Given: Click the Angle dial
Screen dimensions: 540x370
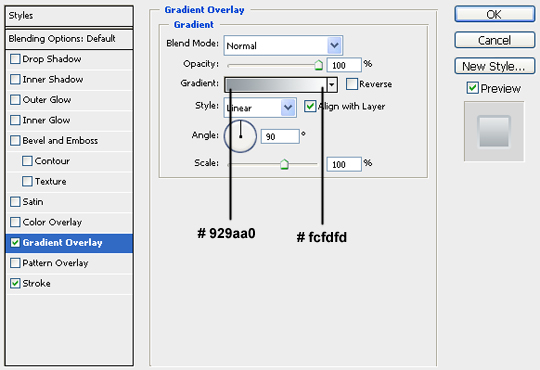Looking at the screenshot, I should 240,136.
